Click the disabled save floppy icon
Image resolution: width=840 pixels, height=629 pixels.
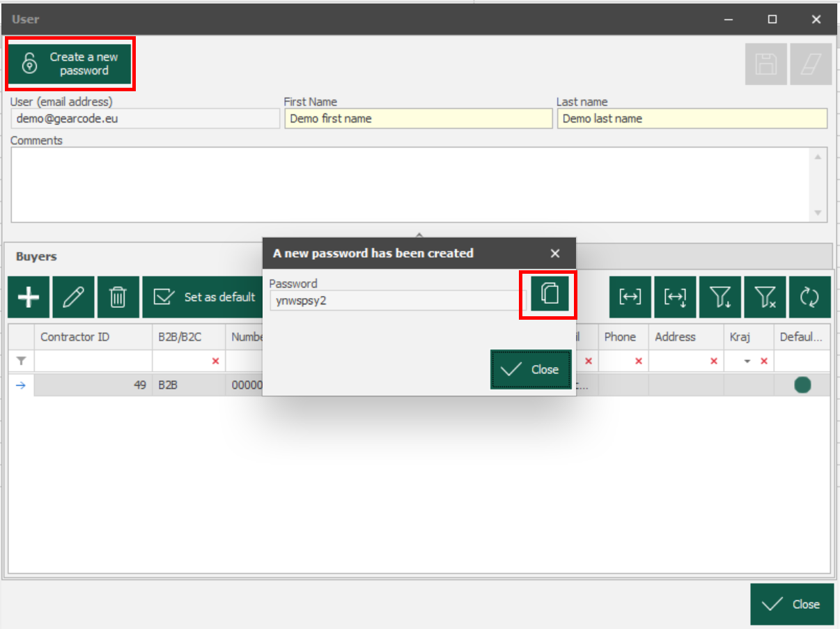pyautogui.click(x=766, y=64)
